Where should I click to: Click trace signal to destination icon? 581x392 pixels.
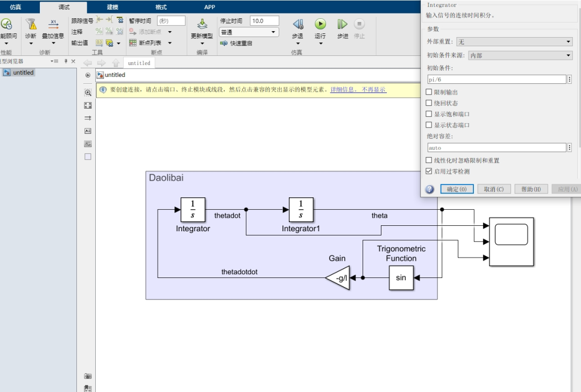point(109,20)
